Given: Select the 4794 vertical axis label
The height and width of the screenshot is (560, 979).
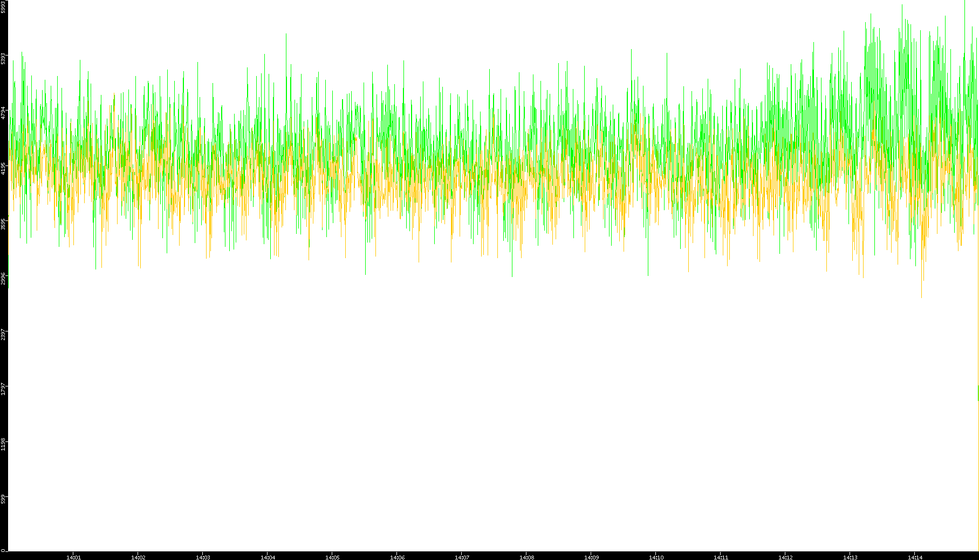Looking at the screenshot, I should point(4,113).
